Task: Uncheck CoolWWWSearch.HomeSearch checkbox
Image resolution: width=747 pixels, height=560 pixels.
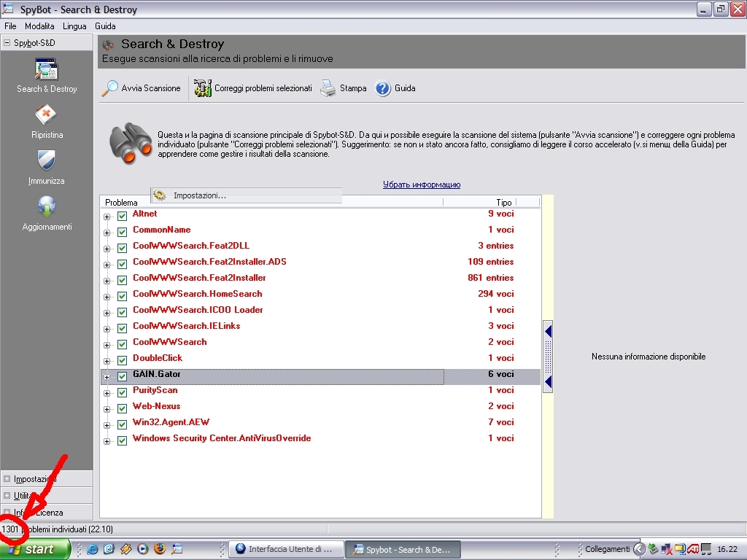Action: [x=122, y=297]
